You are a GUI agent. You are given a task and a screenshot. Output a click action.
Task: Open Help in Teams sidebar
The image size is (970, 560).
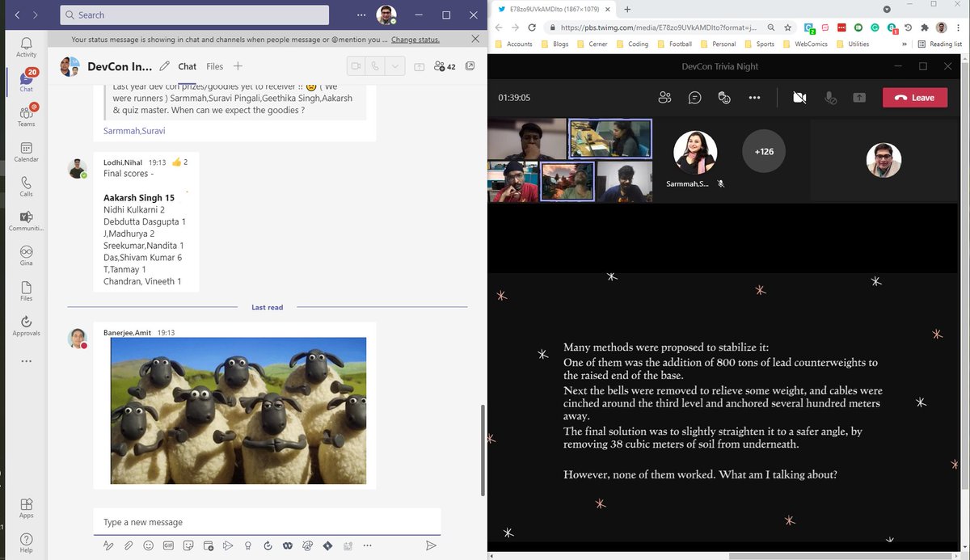[26, 542]
